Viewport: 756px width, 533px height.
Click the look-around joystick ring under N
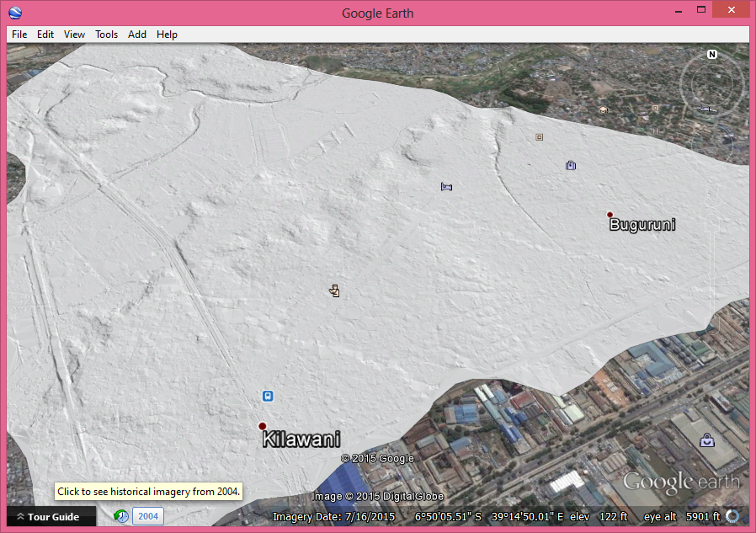712,84
